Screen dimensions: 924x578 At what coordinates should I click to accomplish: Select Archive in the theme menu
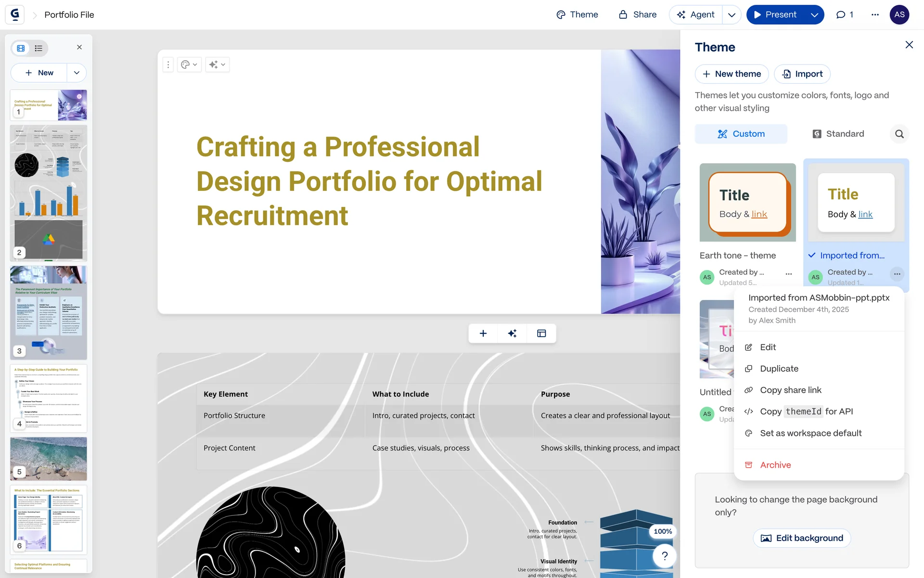[x=775, y=465]
